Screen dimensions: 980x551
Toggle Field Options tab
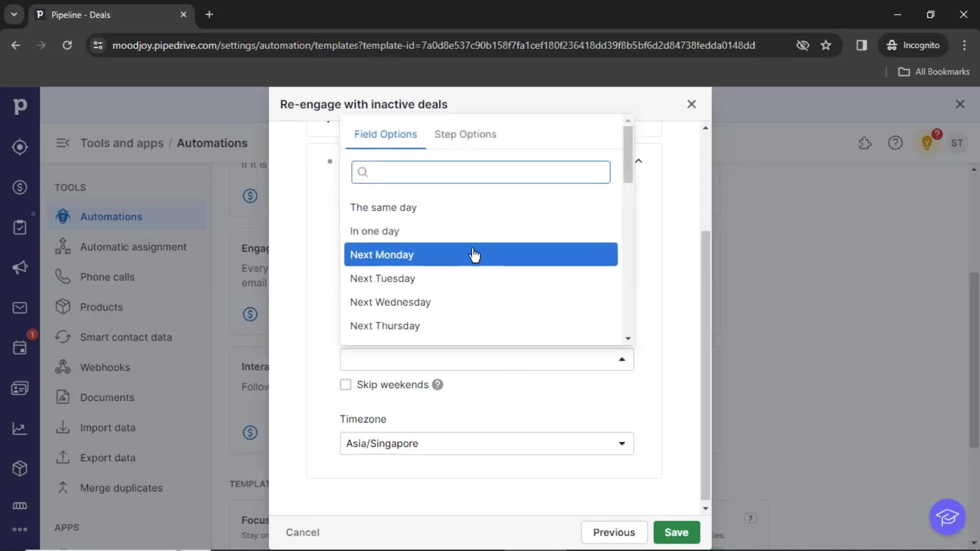coord(386,134)
